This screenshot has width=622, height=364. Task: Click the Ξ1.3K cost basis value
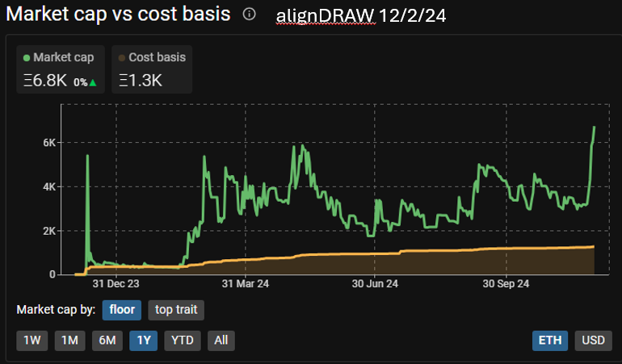[x=141, y=81]
